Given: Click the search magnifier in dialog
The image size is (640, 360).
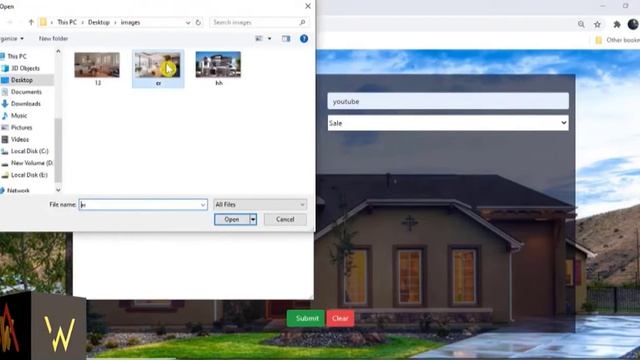Looking at the screenshot, I should (x=302, y=22).
